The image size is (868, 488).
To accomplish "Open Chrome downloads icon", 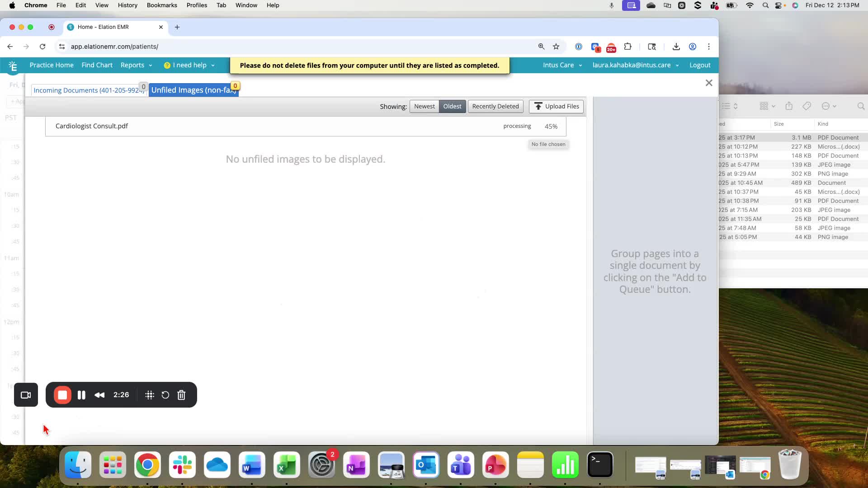I will (x=676, y=47).
